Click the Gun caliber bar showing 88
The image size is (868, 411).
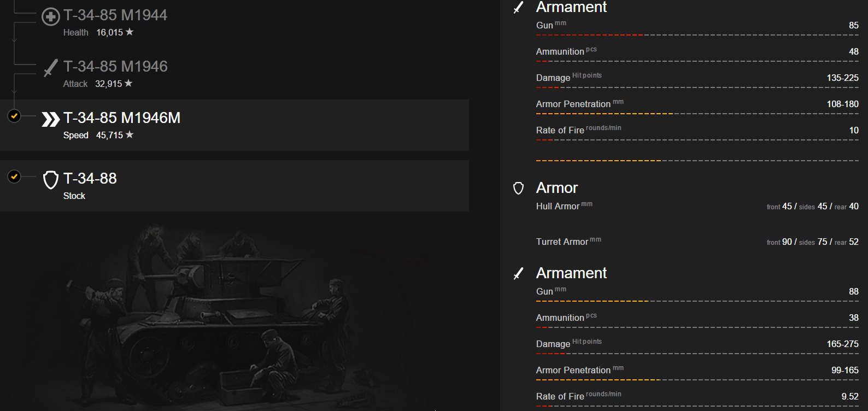[697, 301]
